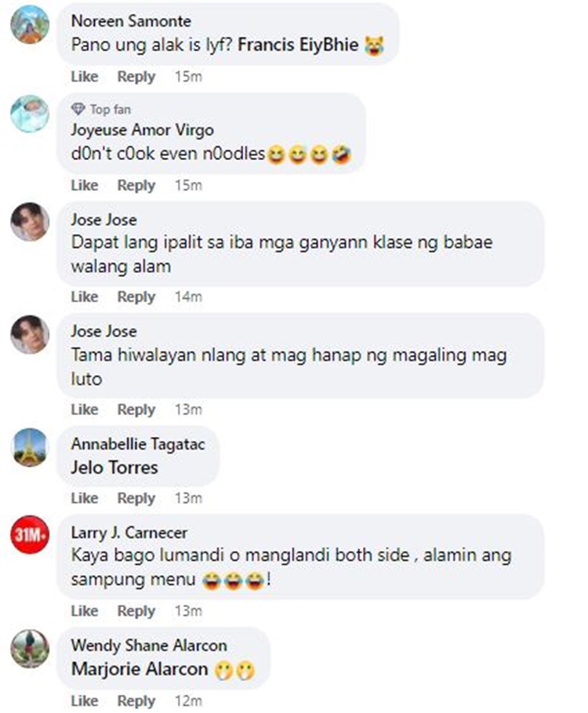The width and height of the screenshot is (588, 713).
Task: Like Noreen Samonte's comment
Action: tap(85, 76)
